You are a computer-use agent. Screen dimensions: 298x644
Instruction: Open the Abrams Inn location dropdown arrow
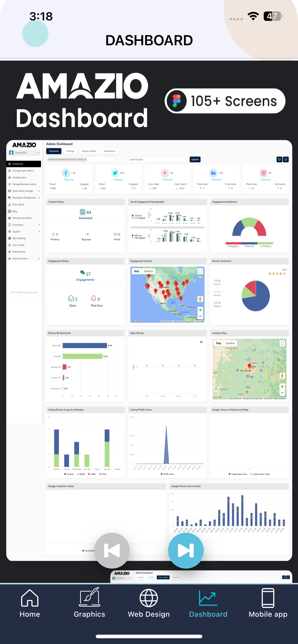(x=122, y=160)
